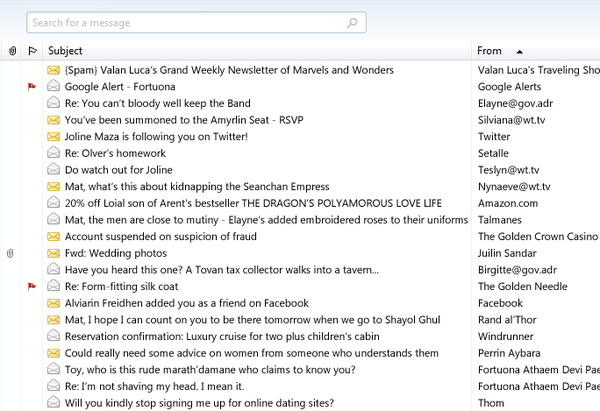This screenshot has height=411, width=600.
Task: Click envelope icon of online dating sites message
Action: [54, 402]
